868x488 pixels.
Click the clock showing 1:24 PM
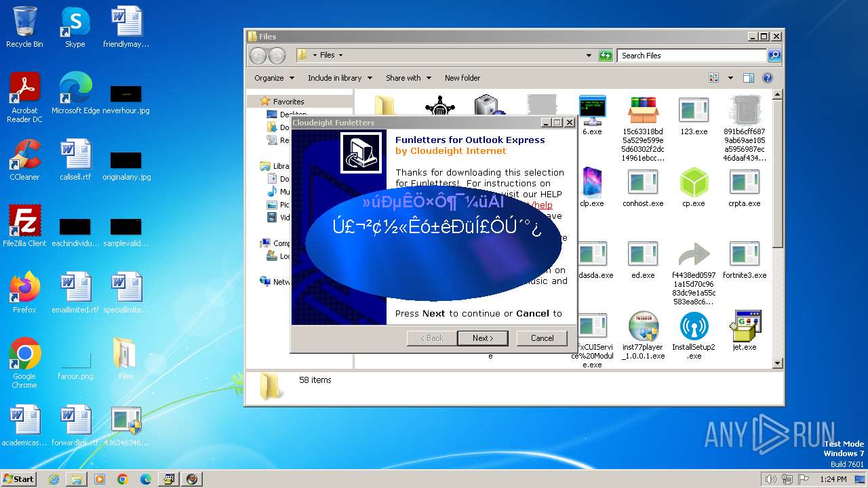[x=833, y=479]
